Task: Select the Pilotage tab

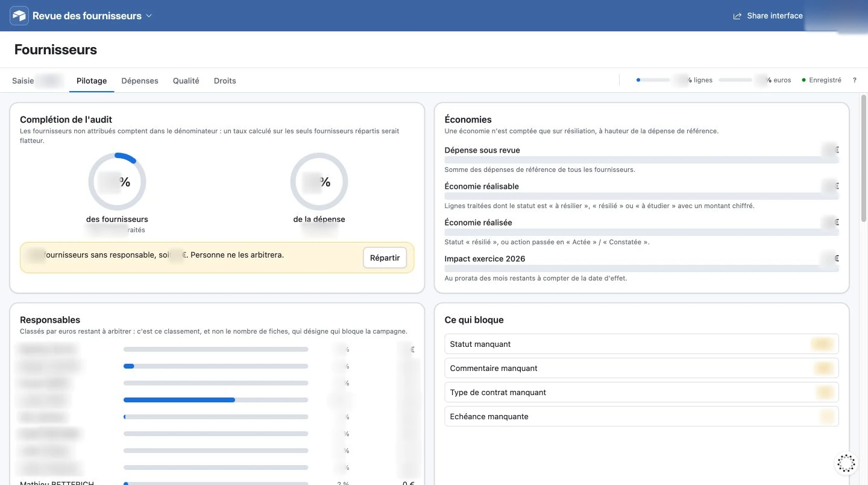Action: [x=92, y=81]
